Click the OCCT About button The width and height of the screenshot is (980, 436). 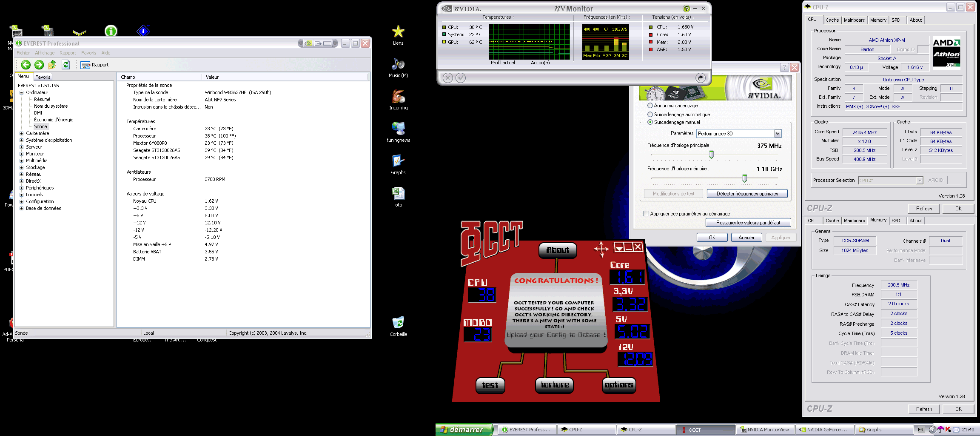click(558, 250)
